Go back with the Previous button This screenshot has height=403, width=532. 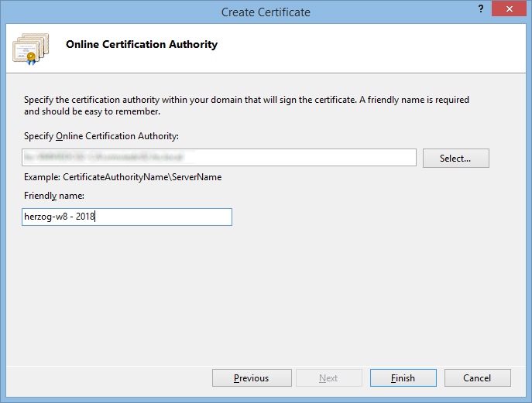251,378
